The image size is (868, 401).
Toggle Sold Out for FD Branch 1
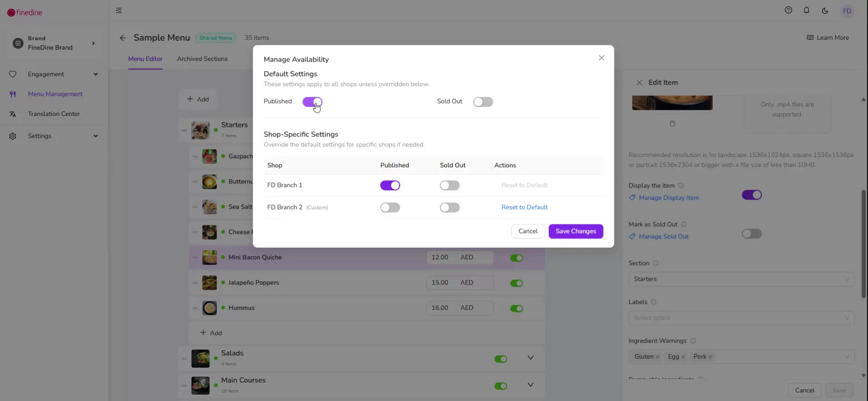tap(450, 185)
